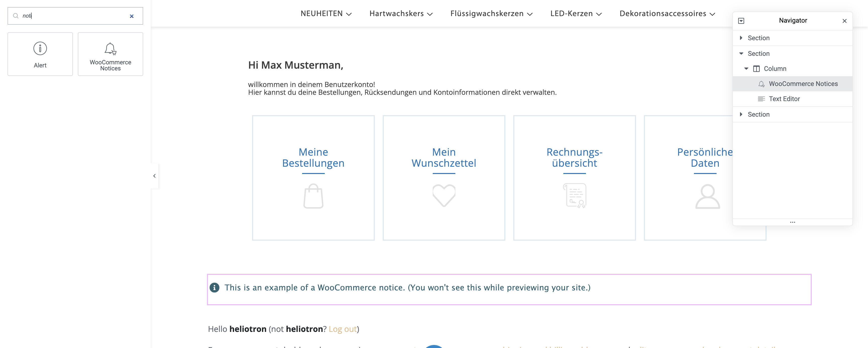868x348 pixels.
Task: Collapse the left widget panel
Action: pos(154,176)
